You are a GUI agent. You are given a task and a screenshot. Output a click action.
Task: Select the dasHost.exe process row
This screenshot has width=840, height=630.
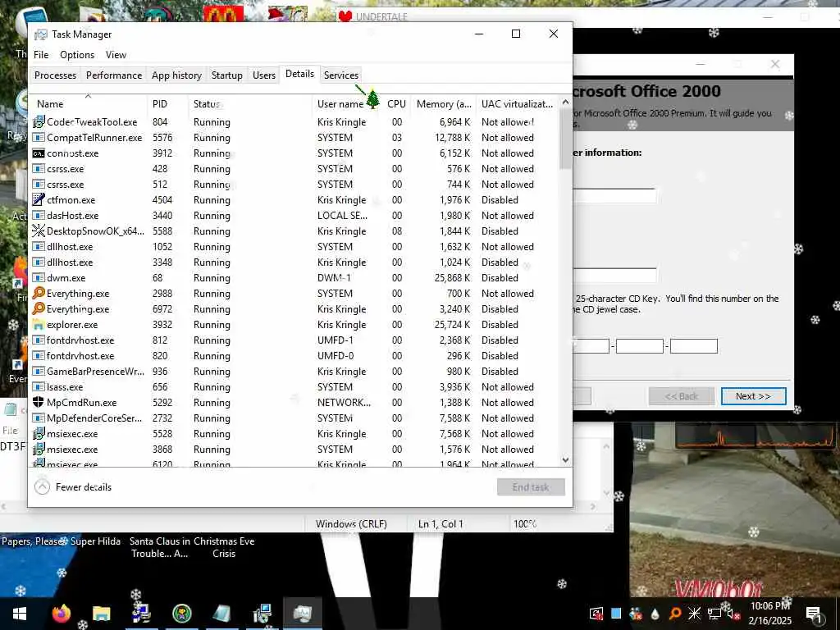pos(294,216)
